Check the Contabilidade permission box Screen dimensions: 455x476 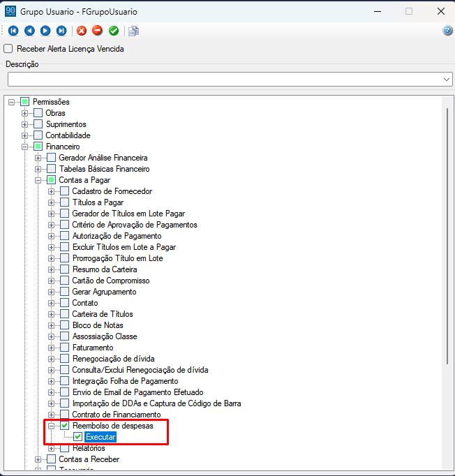coord(38,135)
